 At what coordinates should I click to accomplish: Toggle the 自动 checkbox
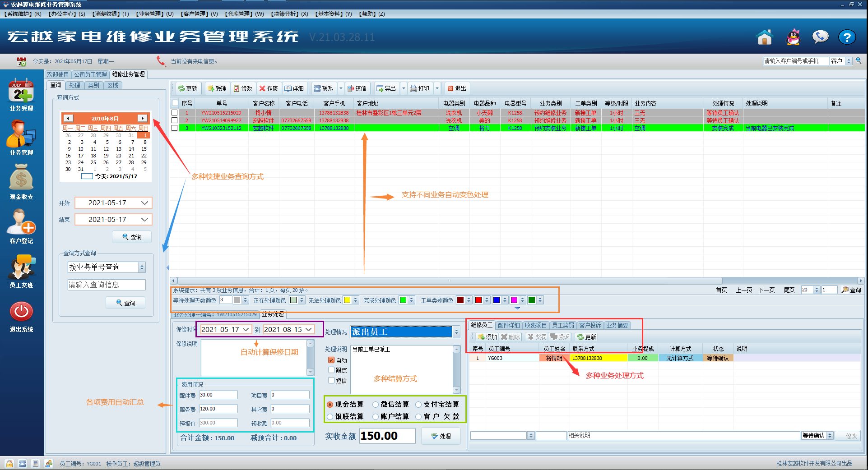coord(331,360)
